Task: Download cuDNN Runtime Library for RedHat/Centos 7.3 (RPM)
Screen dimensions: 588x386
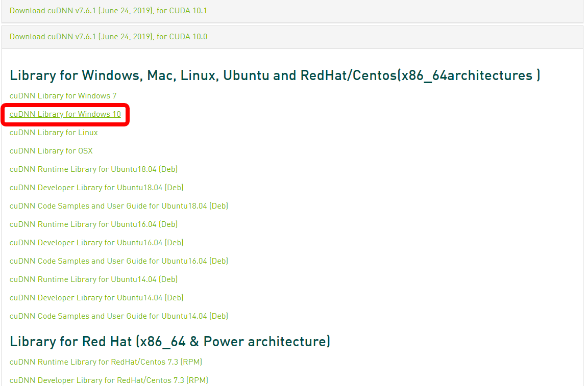Action: coord(106,362)
